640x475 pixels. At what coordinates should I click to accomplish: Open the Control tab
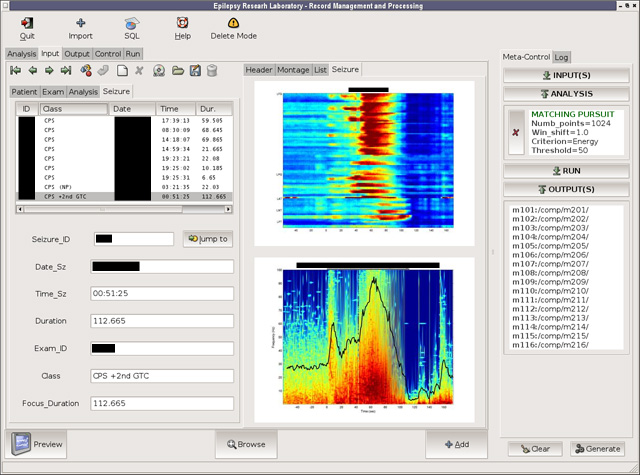click(108, 54)
